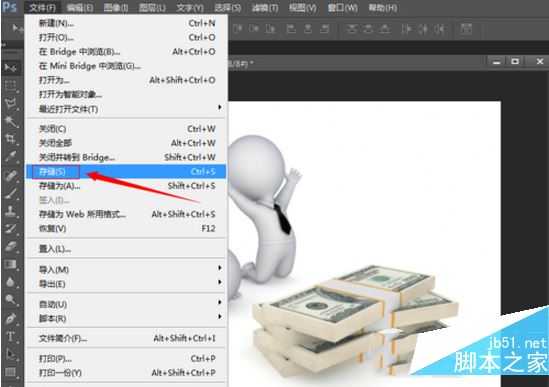This screenshot has height=387, width=549.
Task: Open the 视图(V) menu
Action: tap(303, 7)
